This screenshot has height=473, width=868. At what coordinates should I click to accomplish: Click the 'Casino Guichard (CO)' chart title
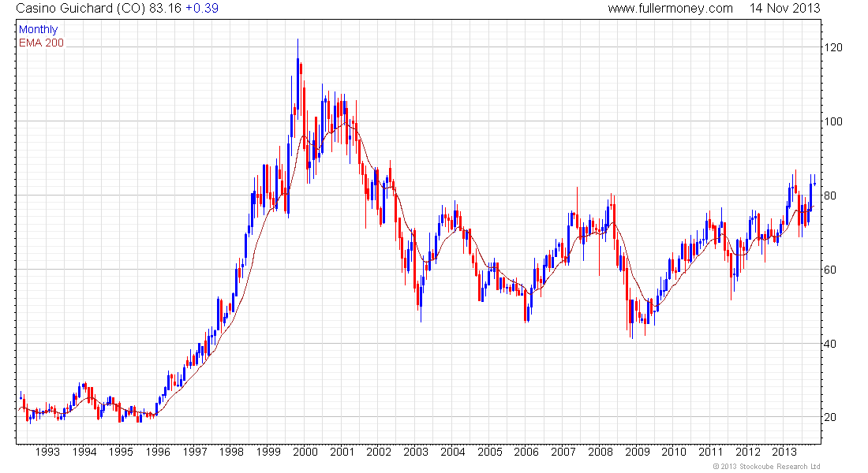pyautogui.click(x=80, y=9)
